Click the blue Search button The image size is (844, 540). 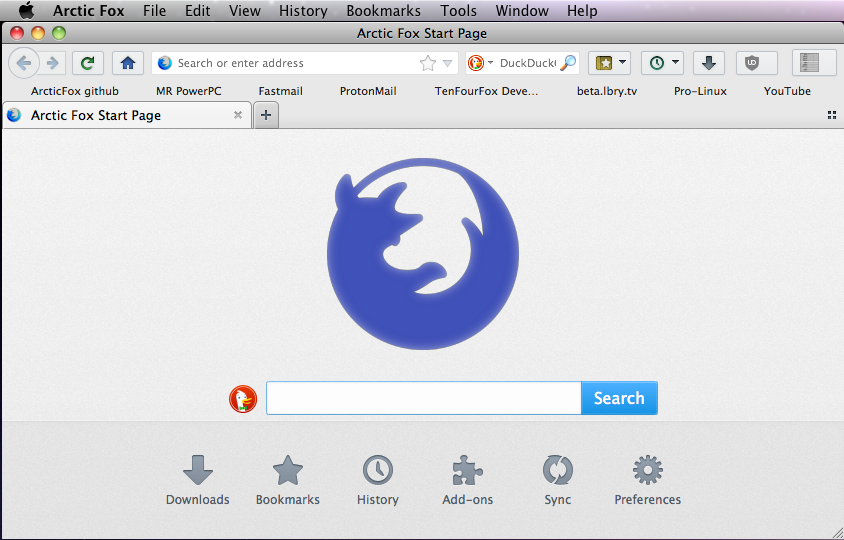pyautogui.click(x=619, y=398)
